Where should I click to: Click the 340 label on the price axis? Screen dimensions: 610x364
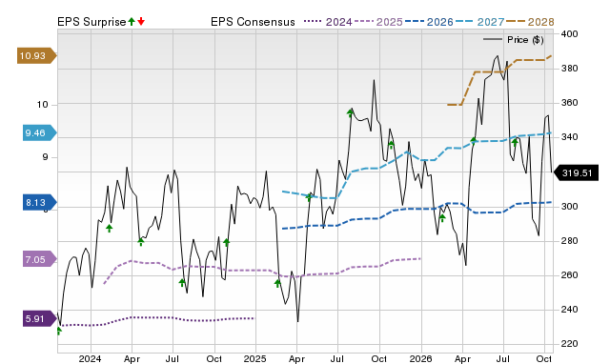click(569, 137)
